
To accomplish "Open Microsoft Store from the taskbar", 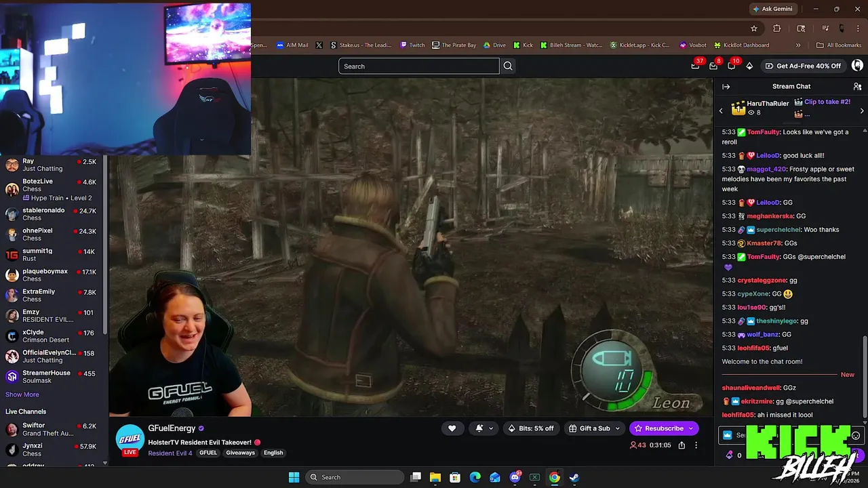I will pos(455,477).
